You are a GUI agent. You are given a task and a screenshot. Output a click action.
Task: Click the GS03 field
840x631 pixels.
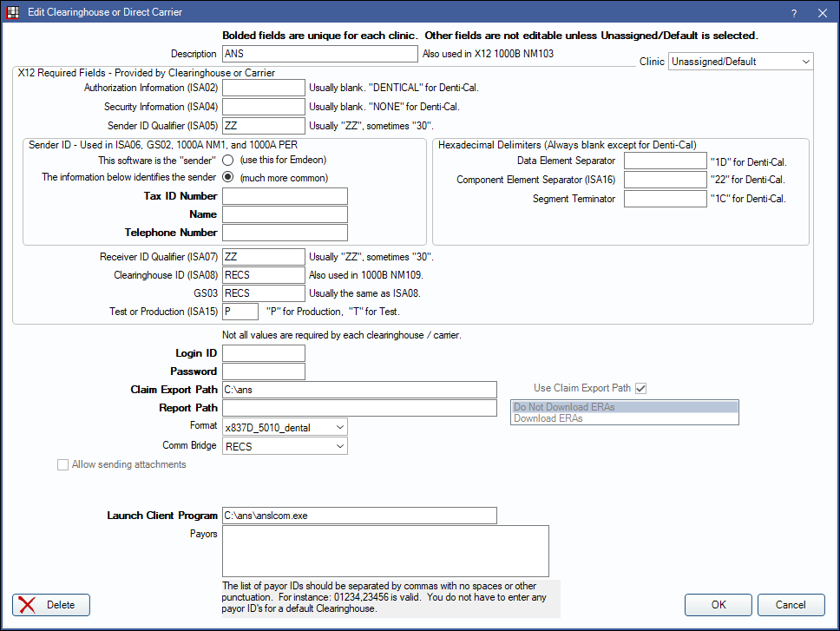point(264,293)
